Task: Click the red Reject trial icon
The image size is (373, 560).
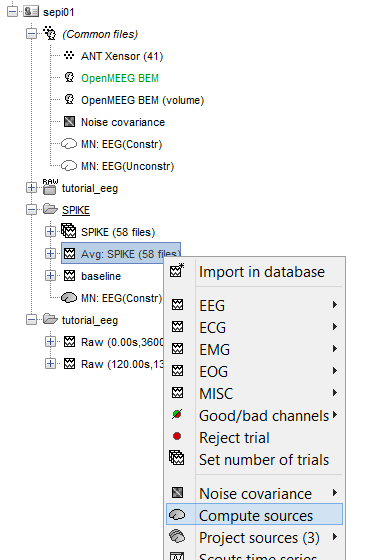Action: (x=177, y=436)
